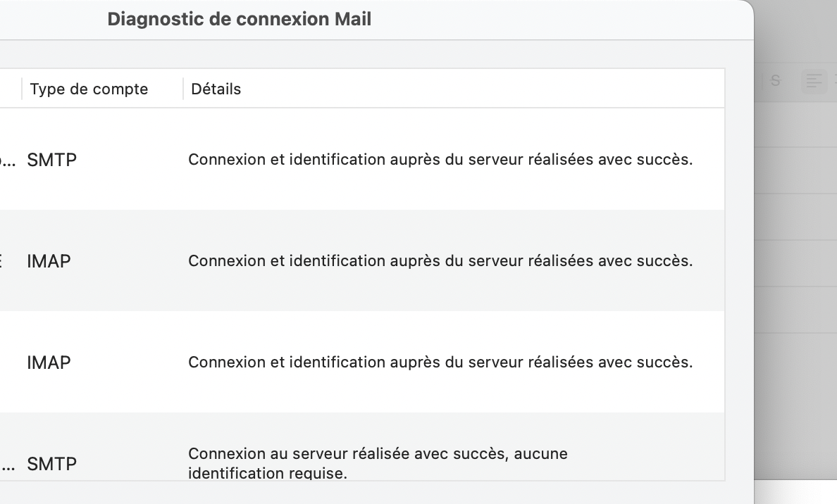Select the SMTP cell in the first row
The image size is (837, 504).
coord(51,160)
